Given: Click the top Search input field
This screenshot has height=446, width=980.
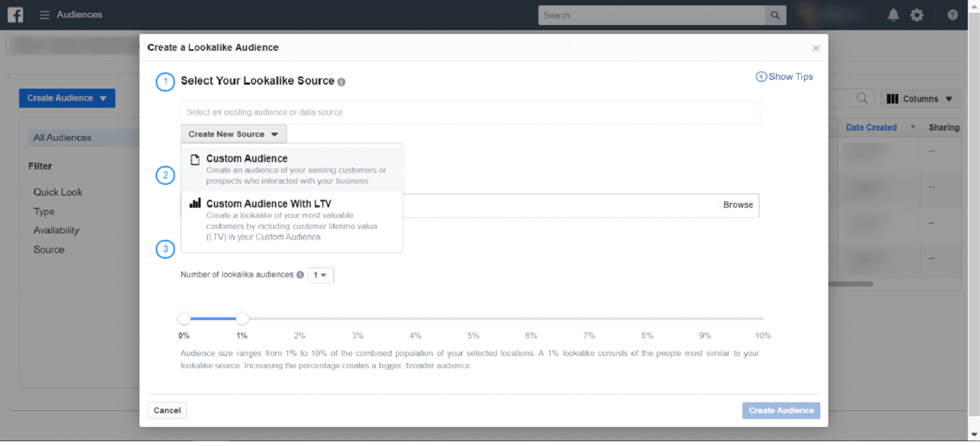Looking at the screenshot, I should tap(652, 15).
